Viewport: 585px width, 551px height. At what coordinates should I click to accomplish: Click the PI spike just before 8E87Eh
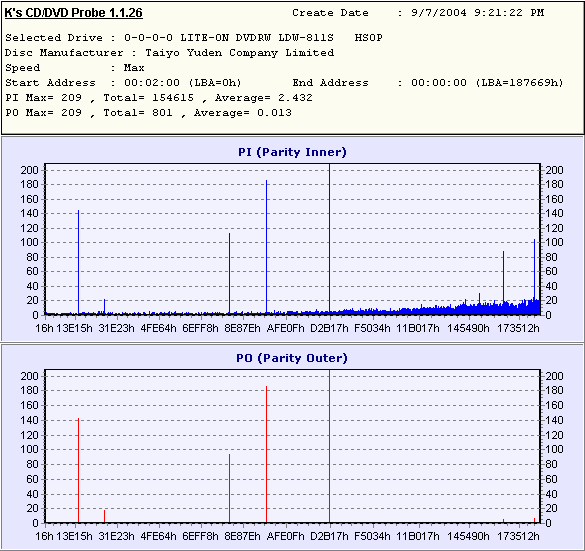(x=229, y=273)
